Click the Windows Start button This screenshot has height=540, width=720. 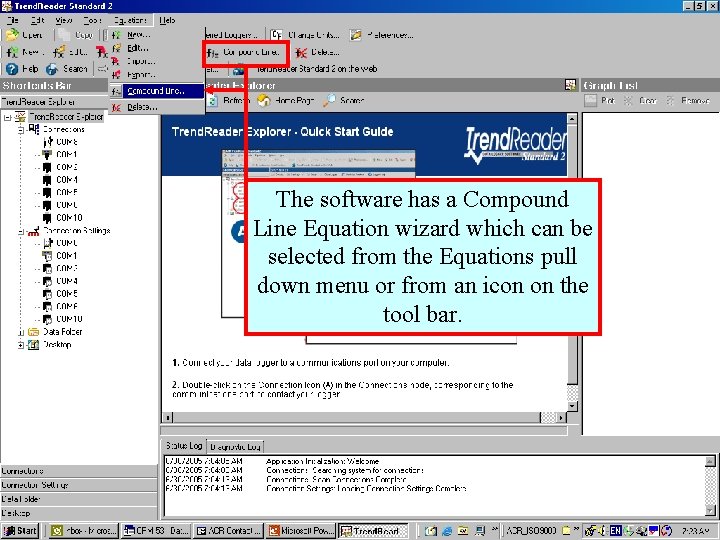20,531
